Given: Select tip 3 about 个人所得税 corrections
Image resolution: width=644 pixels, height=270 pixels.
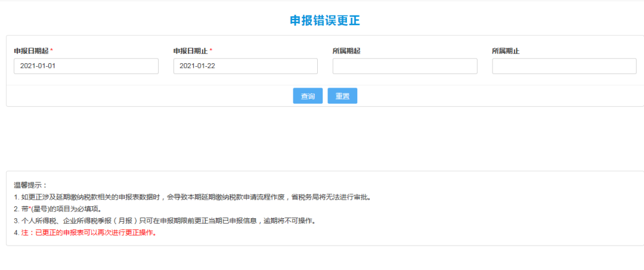Looking at the screenshot, I should [165, 221].
